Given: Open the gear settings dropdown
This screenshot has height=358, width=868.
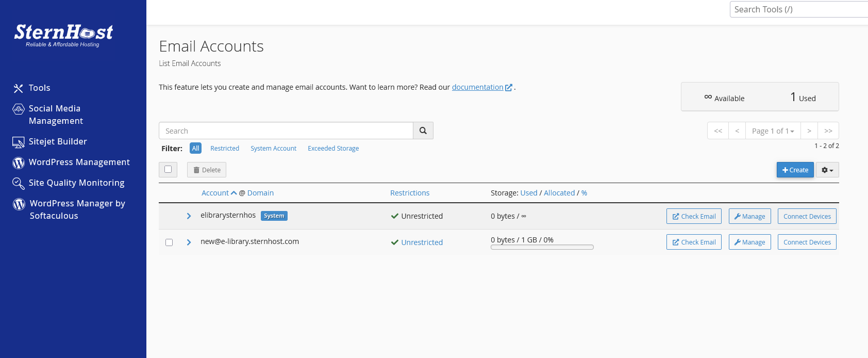Looking at the screenshot, I should pyautogui.click(x=827, y=170).
